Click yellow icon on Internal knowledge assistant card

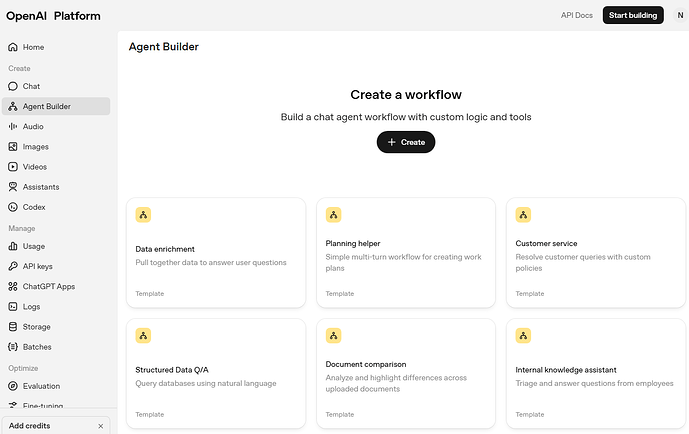[x=523, y=336]
